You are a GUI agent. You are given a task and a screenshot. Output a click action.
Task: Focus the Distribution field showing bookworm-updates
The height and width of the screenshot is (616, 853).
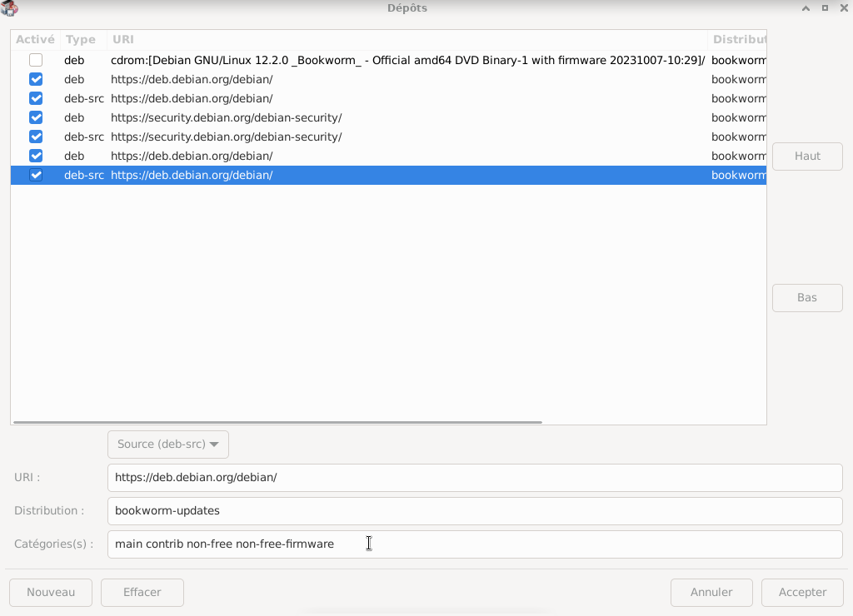pos(475,510)
